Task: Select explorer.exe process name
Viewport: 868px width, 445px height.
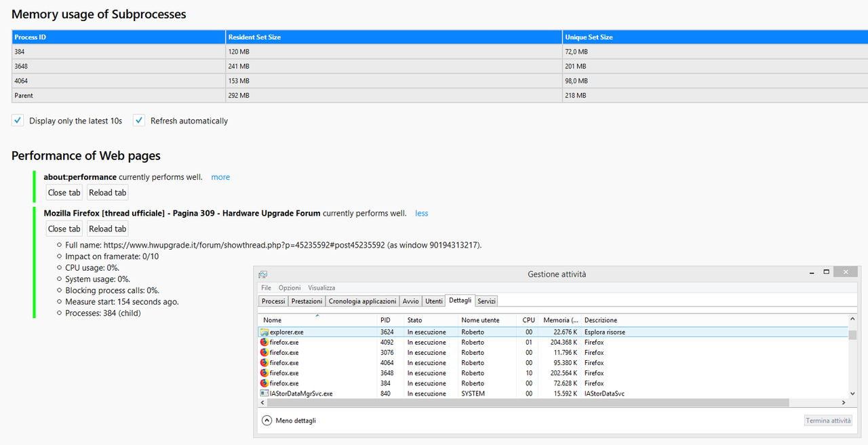Action: click(286, 332)
